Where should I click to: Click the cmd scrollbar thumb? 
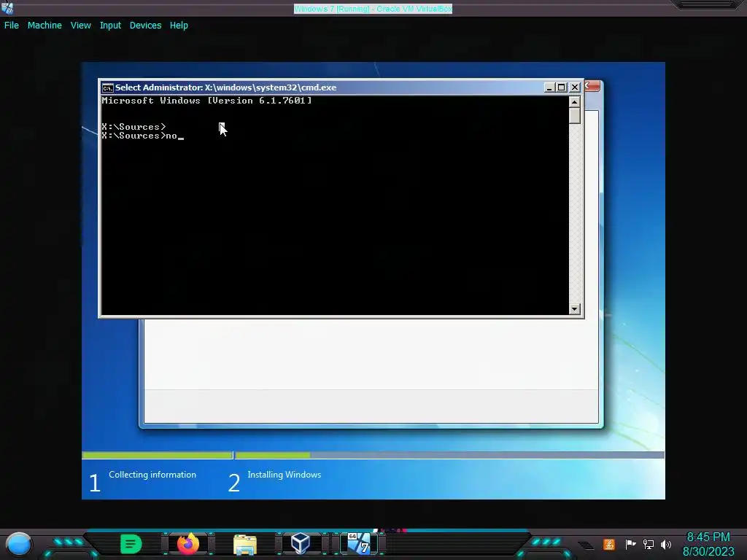pos(575,116)
